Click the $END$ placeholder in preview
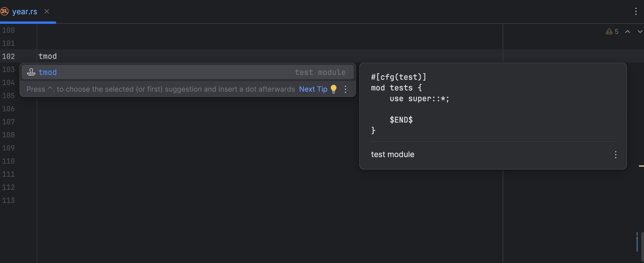Image resolution: width=644 pixels, height=263 pixels. coord(401,120)
